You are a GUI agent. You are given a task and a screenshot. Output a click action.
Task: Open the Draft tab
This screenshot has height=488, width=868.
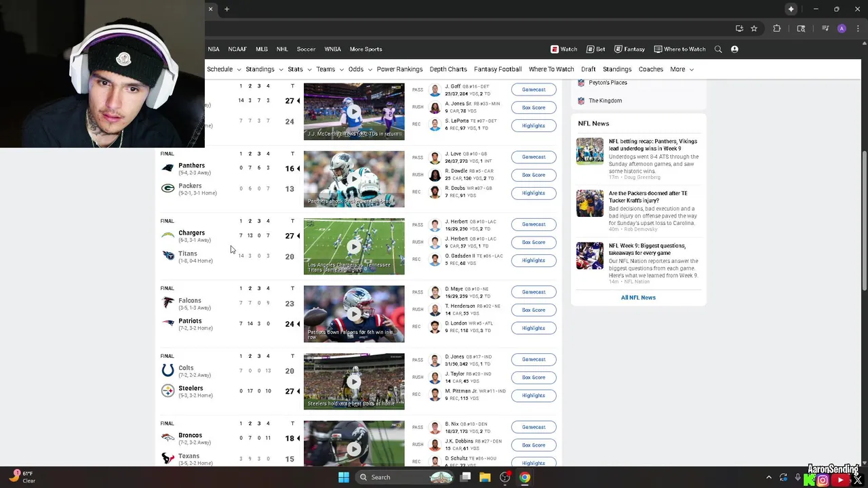coord(589,69)
